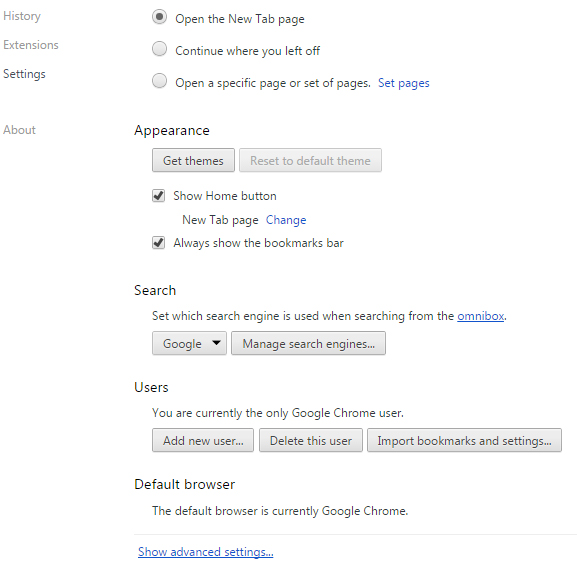Click the 'New Tab page' home setting text
This screenshot has width=577, height=566.
click(220, 220)
